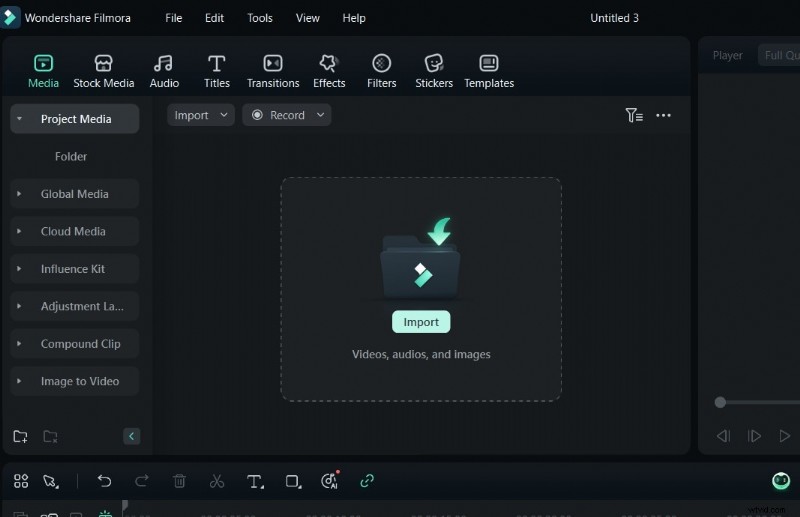Click the Wondershare Filmora logo icon
Viewport: 800px width, 517px height.
pyautogui.click(x=10, y=17)
